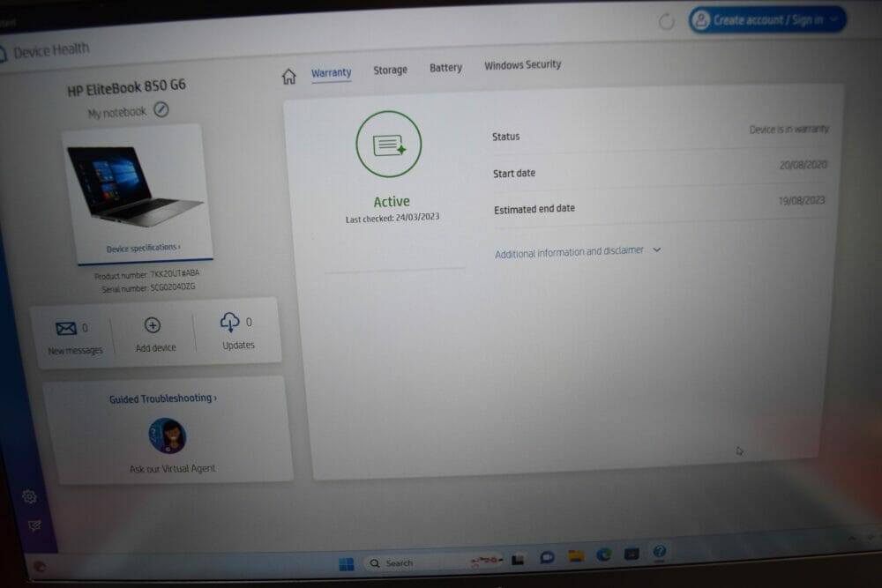Click the 'Last checked: 24/03/2023' text
The width and height of the screenshot is (882, 588).
tap(392, 218)
